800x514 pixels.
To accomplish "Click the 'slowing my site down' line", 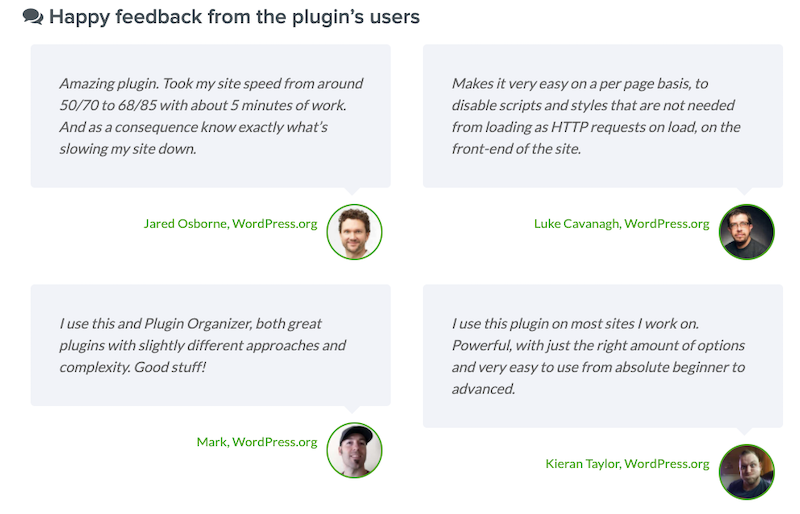I will coord(128,149).
